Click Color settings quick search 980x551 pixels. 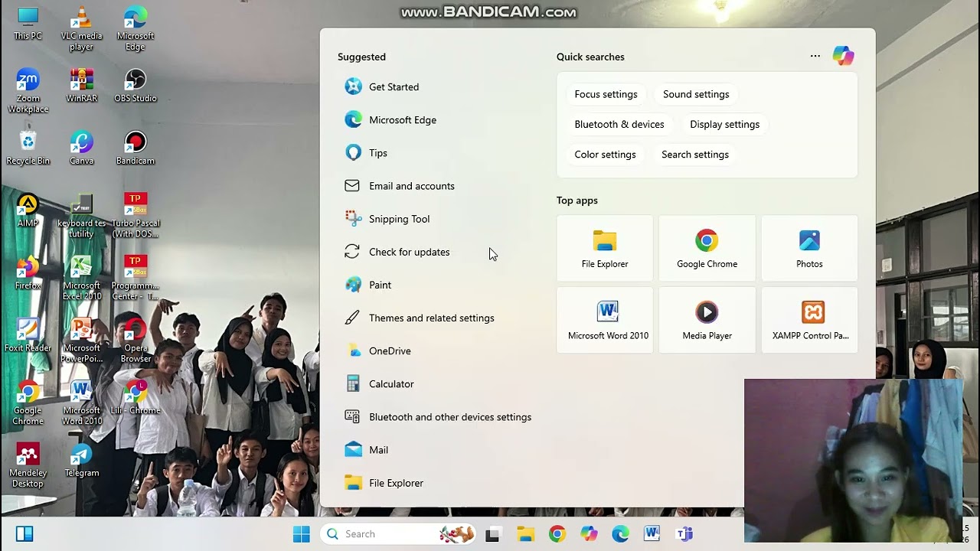coord(605,155)
